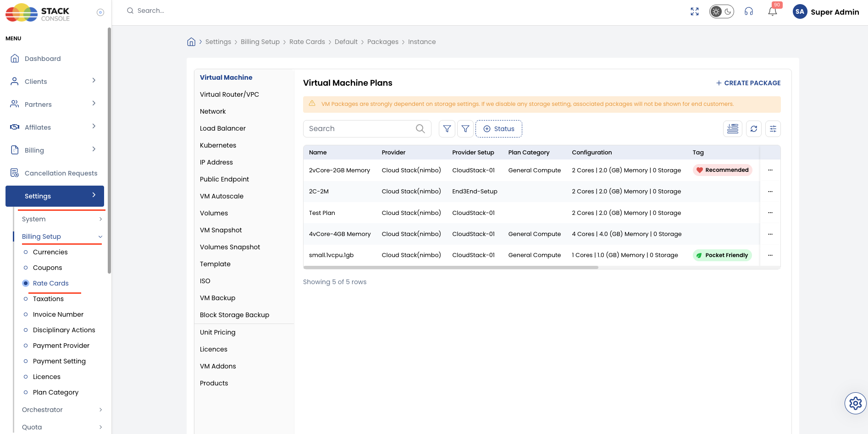The image size is (868, 434).
Task: Click the fullscreen expand icon
Action: 695,11
